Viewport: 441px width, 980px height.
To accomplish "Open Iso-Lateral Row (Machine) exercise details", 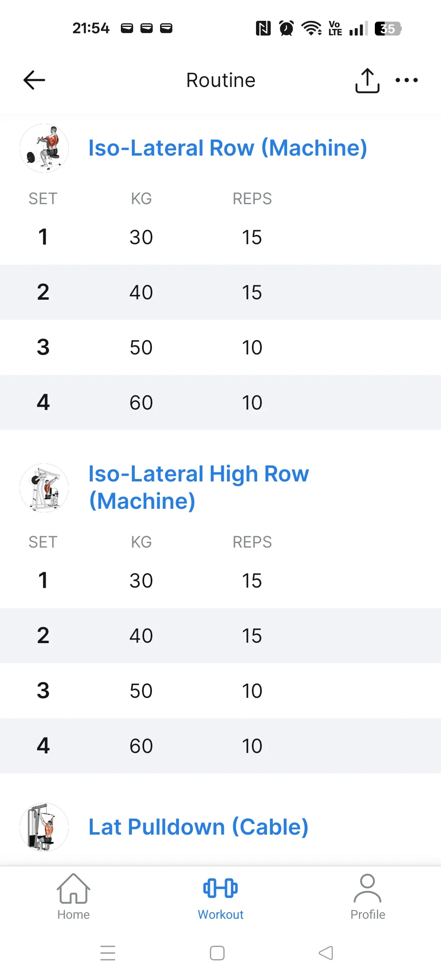I will (x=227, y=148).
